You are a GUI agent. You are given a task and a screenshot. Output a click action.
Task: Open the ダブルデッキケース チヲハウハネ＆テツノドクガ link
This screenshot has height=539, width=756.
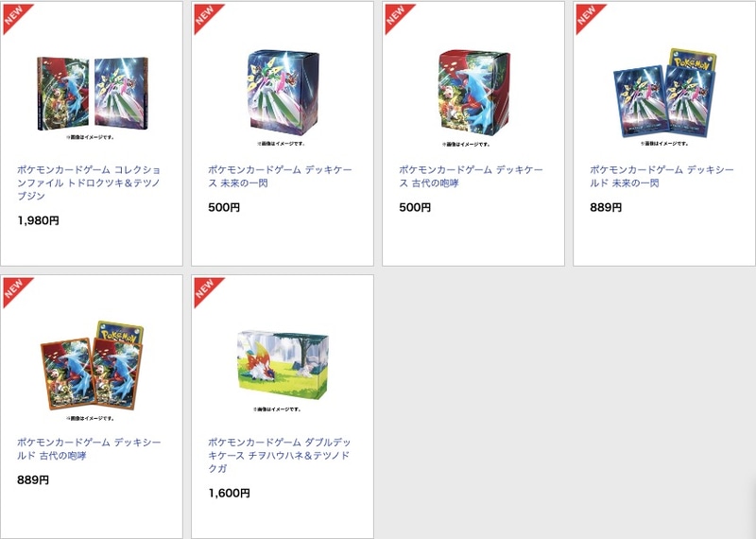pos(280,455)
